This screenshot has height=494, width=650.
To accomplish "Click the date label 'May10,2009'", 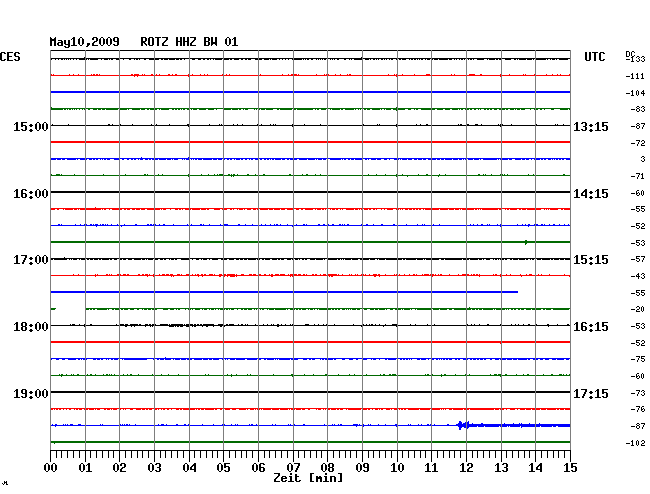I will pyautogui.click(x=84, y=42).
